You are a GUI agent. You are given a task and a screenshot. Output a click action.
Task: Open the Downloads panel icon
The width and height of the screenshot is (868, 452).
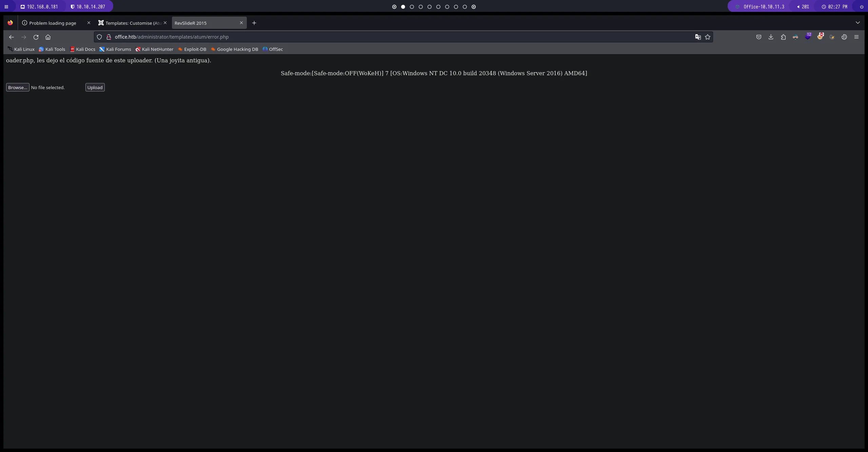point(771,37)
